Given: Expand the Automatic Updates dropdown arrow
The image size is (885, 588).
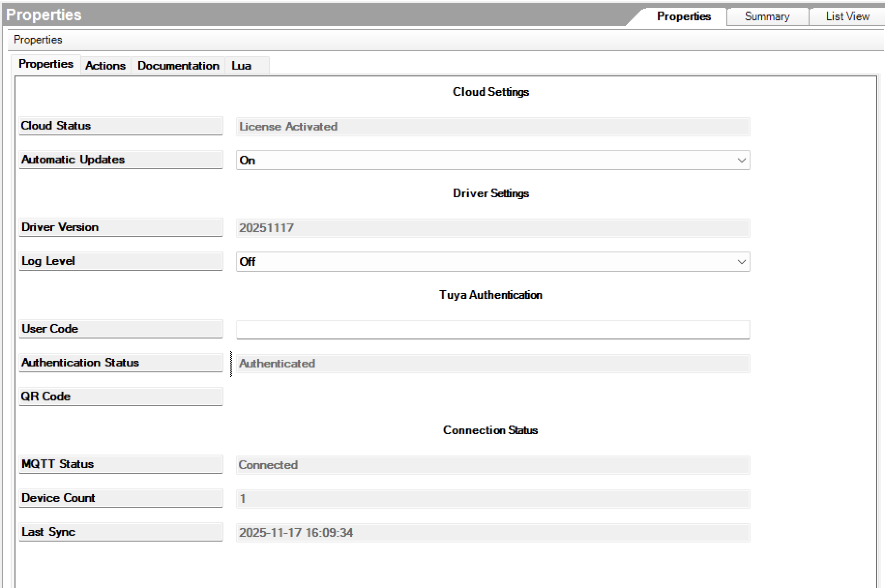Looking at the screenshot, I should pyautogui.click(x=741, y=161).
